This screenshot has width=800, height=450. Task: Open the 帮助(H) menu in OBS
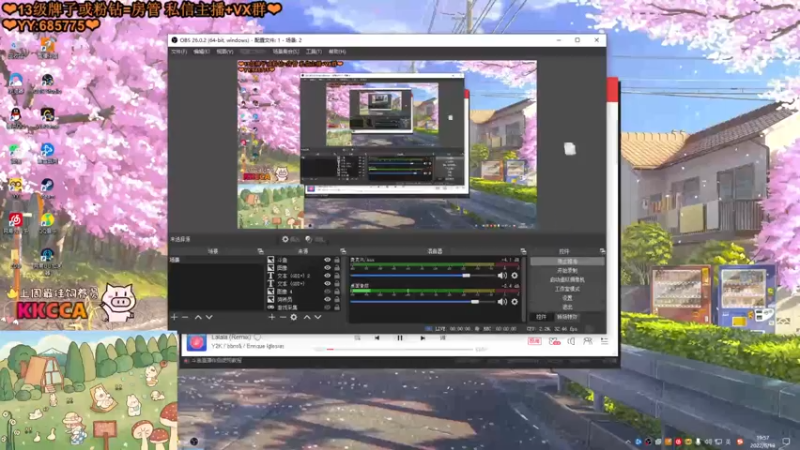pos(337,52)
